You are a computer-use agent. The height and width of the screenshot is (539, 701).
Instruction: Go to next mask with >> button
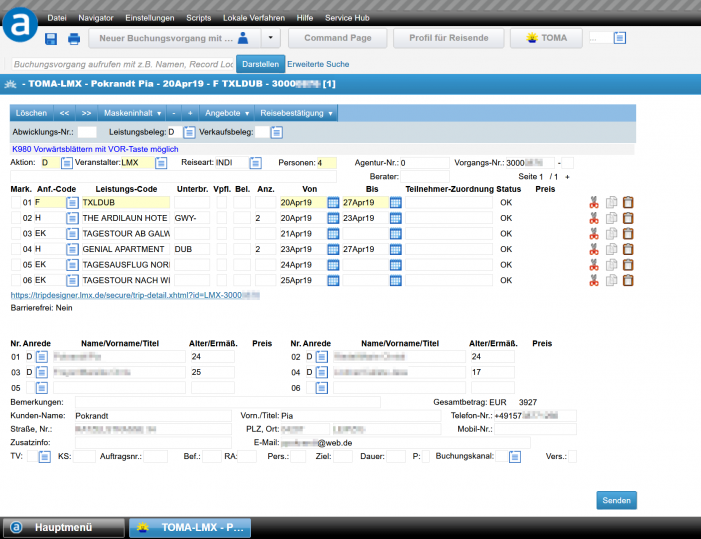tap(86, 113)
